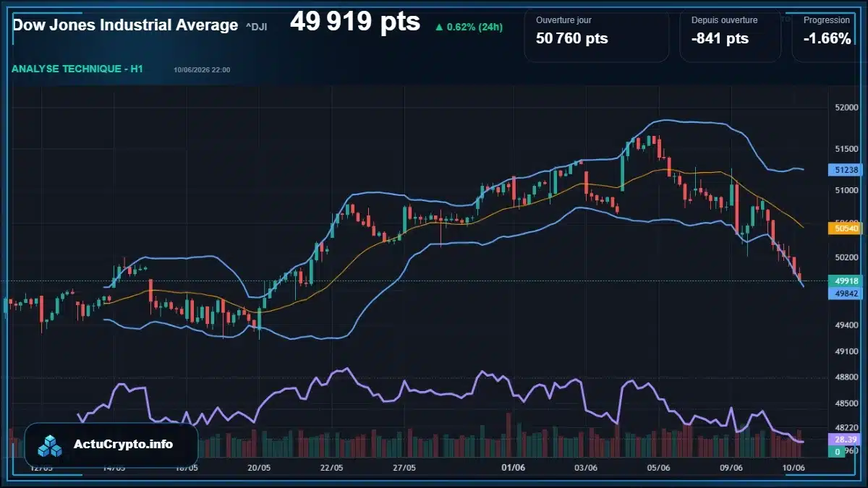Click the 49 919 pts current value
Image resolution: width=868 pixels, height=488 pixels.
pos(355,22)
